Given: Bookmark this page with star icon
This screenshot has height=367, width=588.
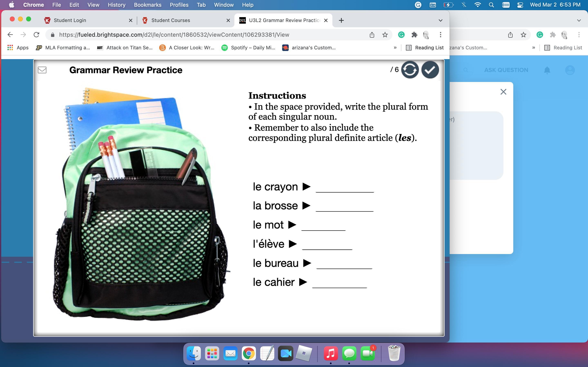Looking at the screenshot, I should click(x=385, y=35).
